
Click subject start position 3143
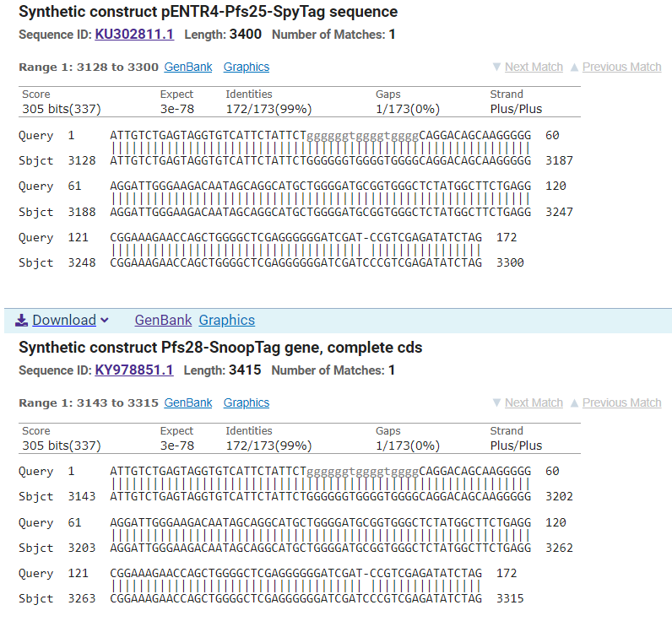point(82,497)
